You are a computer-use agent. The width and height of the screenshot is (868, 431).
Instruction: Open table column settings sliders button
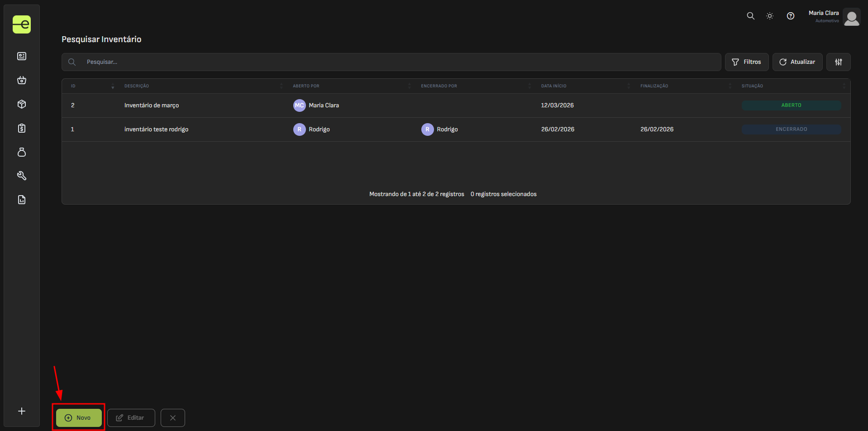coord(838,62)
